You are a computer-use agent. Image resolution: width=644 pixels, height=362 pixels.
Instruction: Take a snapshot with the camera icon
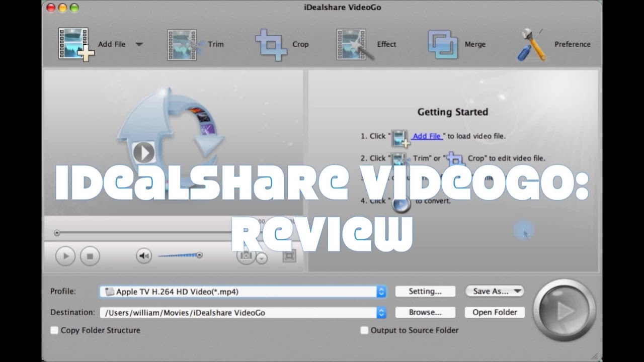click(246, 255)
